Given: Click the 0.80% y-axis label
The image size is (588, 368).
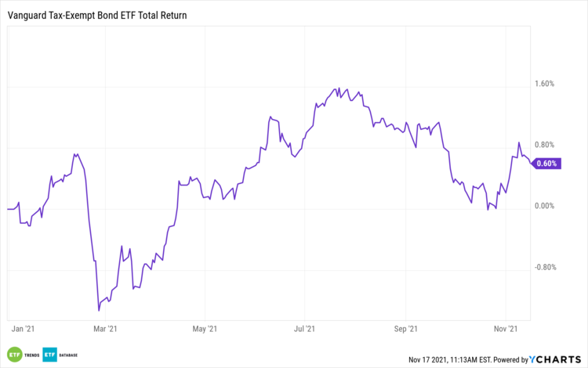Looking at the screenshot, I should coord(544,145).
